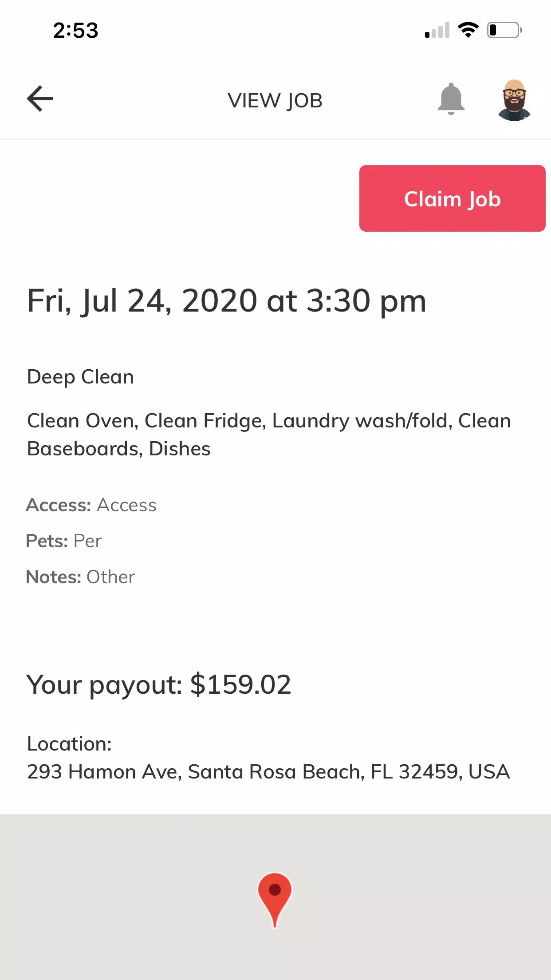551x980 pixels.
Task: Tap the cellular signal bars icon
Action: click(437, 30)
